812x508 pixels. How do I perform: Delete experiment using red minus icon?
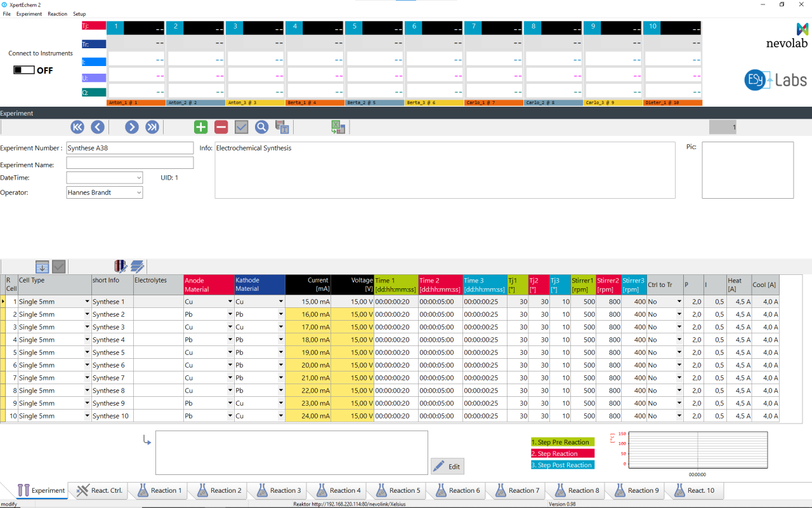point(221,127)
